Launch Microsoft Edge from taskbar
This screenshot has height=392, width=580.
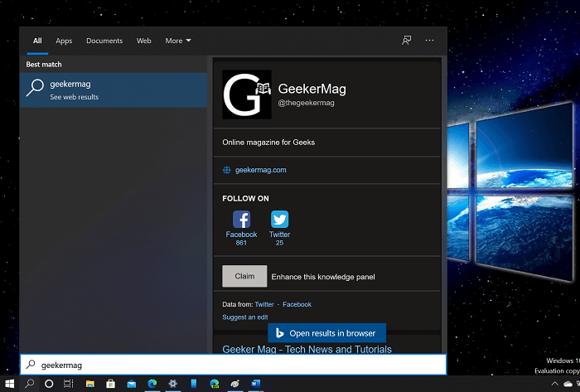pyautogui.click(x=152, y=384)
